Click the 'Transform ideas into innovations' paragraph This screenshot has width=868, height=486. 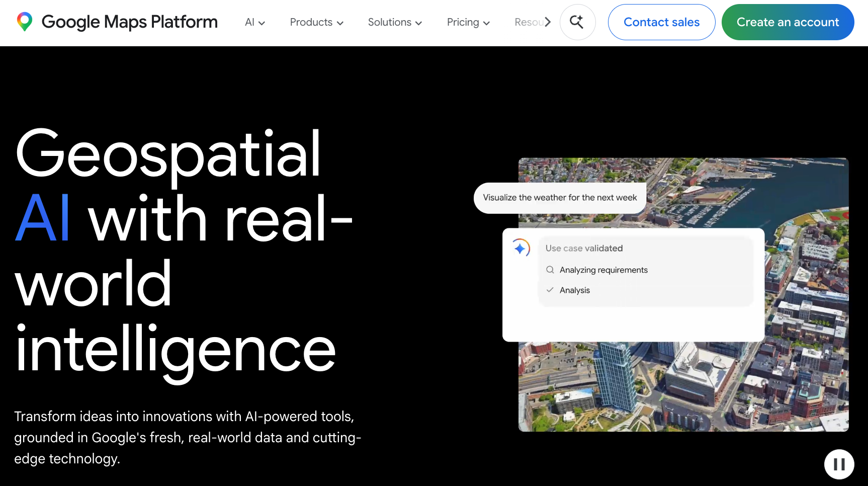click(x=188, y=438)
